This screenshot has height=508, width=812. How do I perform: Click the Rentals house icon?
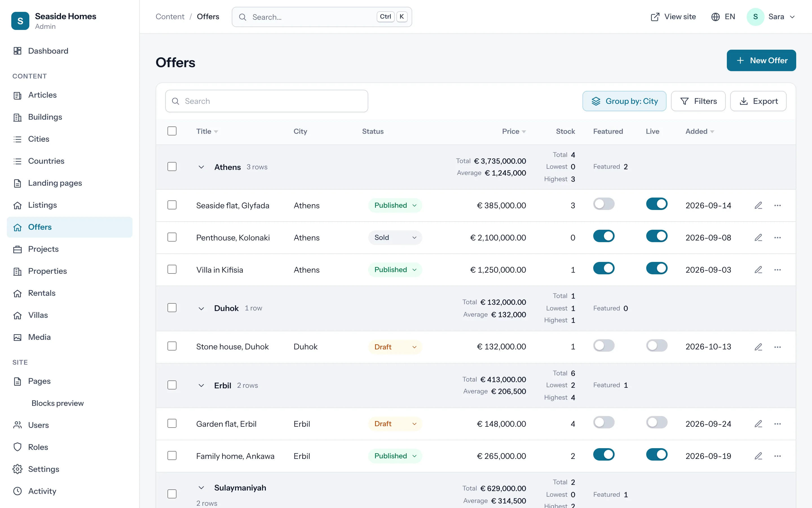pyautogui.click(x=17, y=293)
